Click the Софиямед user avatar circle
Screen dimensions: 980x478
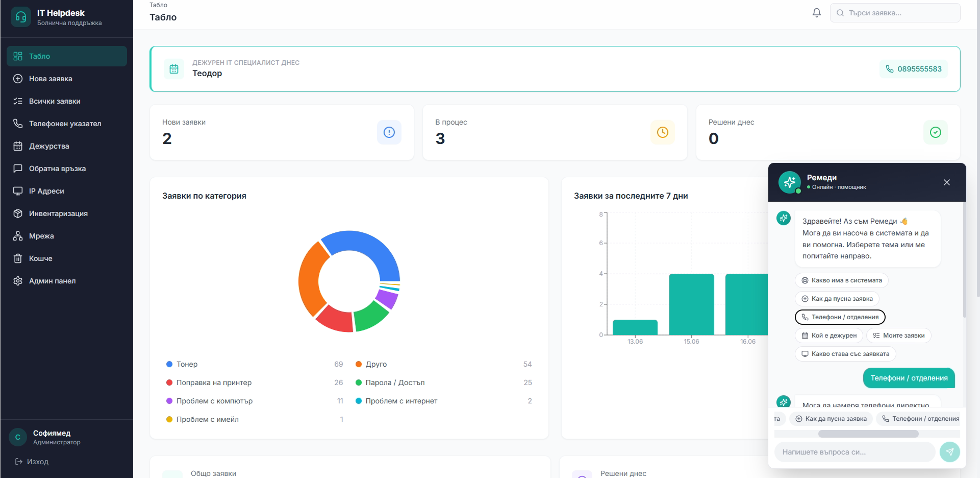coord(18,437)
